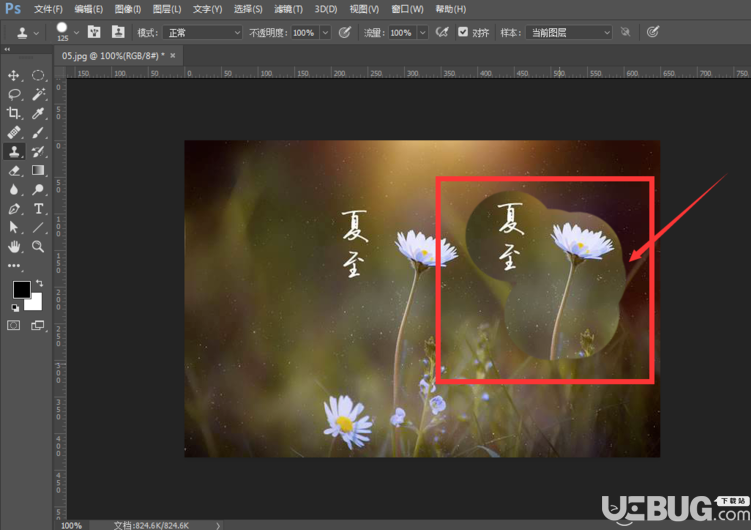Select the Dodge tool
The height and width of the screenshot is (530, 751).
click(38, 190)
